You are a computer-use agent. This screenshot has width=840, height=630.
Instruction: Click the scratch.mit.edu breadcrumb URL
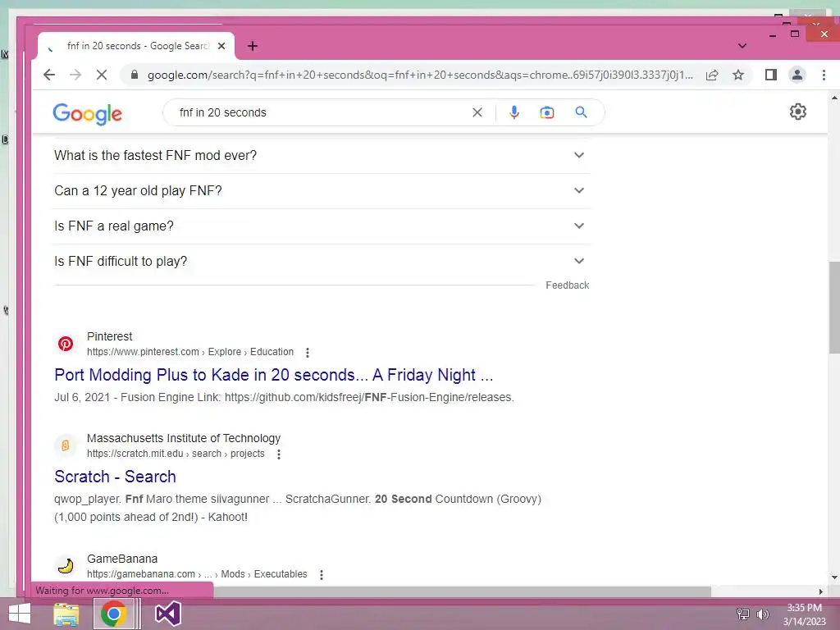point(176,454)
